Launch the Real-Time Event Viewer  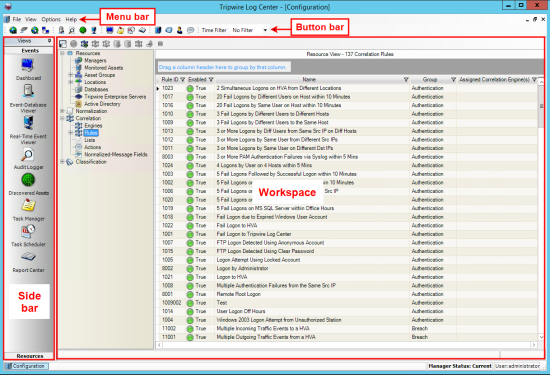pyautogui.click(x=28, y=130)
